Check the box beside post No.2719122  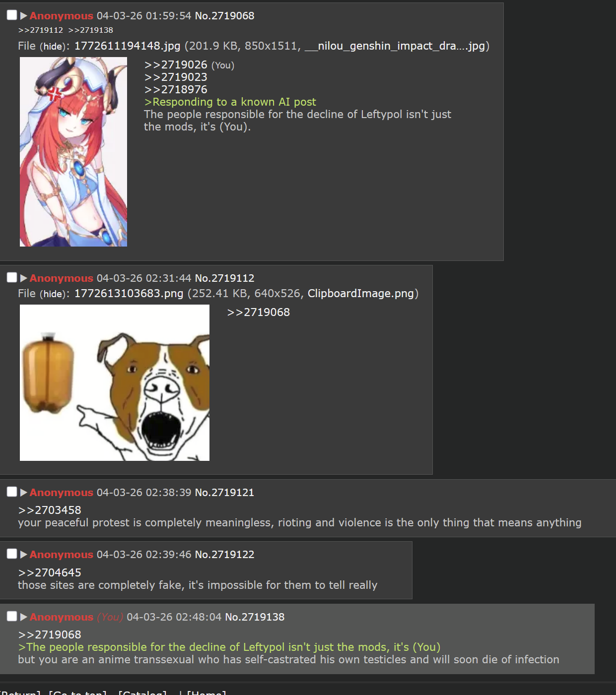tap(12, 554)
